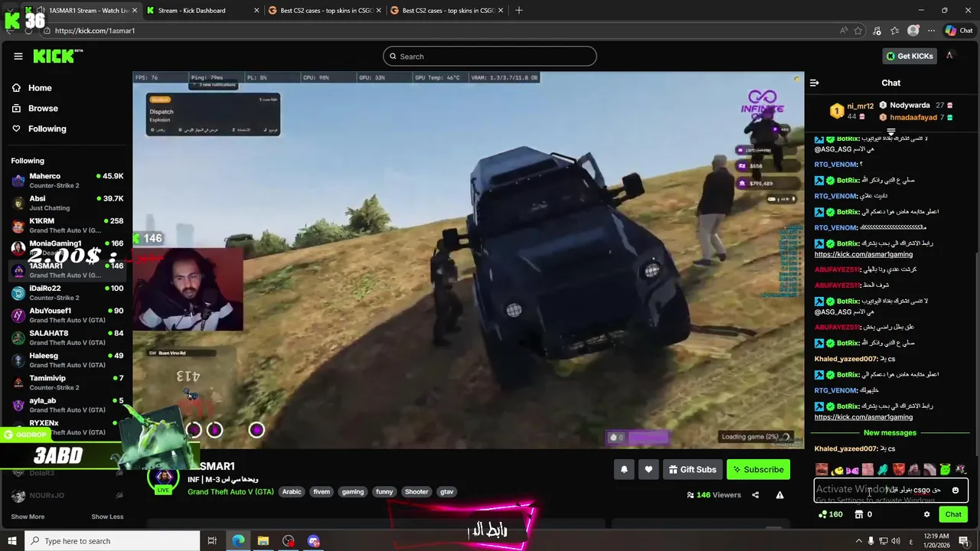Open the emoji picker in chat input
The image size is (980, 551).
[x=955, y=490]
